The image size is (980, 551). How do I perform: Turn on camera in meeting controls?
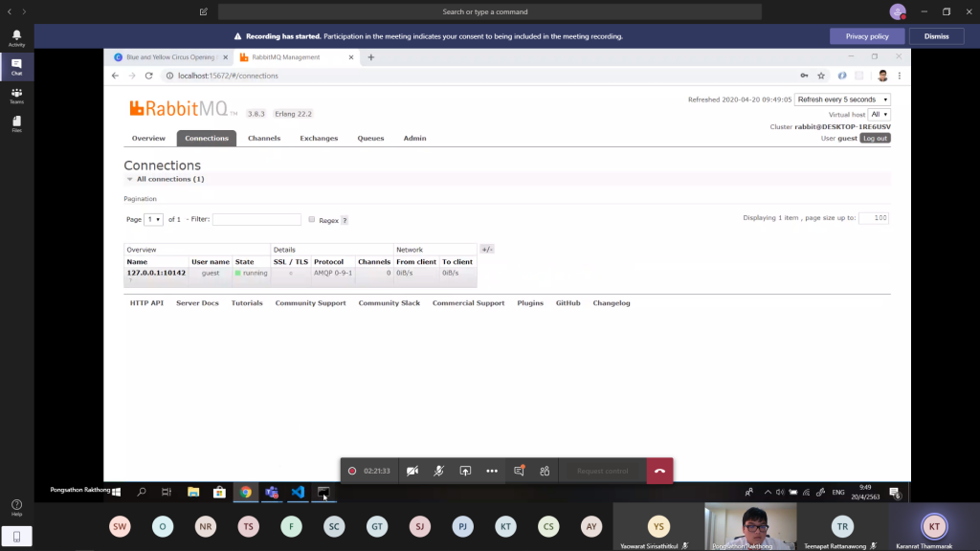click(x=412, y=471)
